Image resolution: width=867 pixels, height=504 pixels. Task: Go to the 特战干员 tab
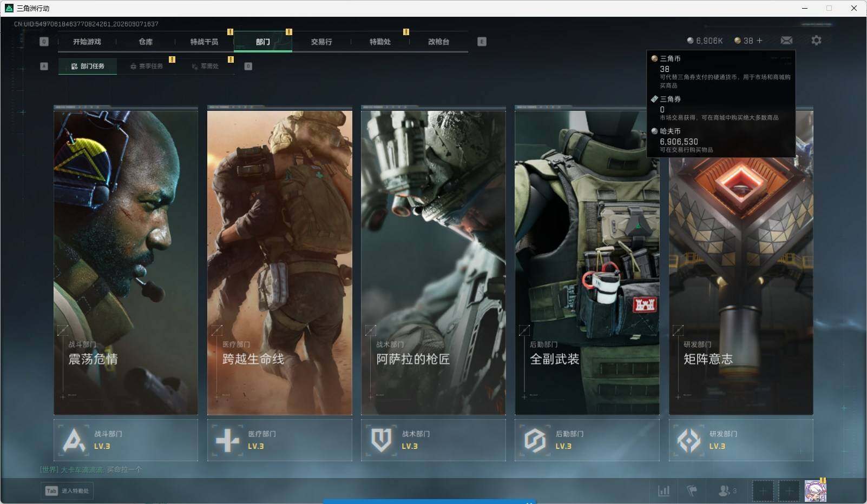(x=204, y=42)
